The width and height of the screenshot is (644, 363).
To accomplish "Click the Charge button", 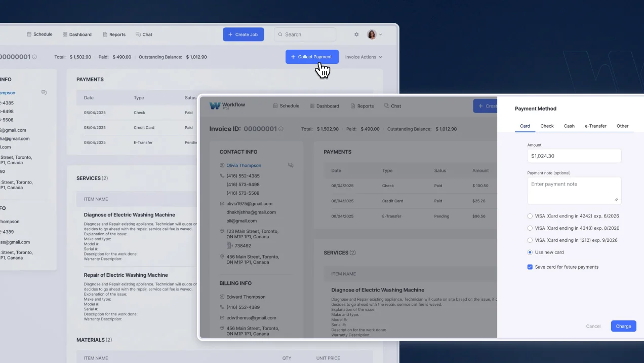I will pos(623,326).
